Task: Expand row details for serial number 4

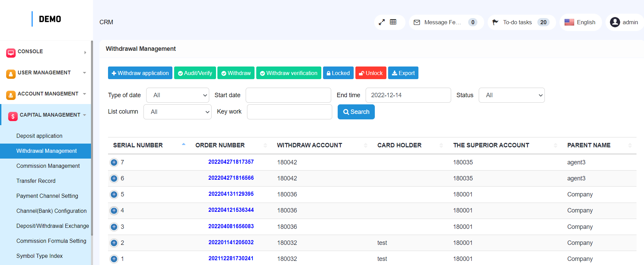Action: pyautogui.click(x=114, y=210)
